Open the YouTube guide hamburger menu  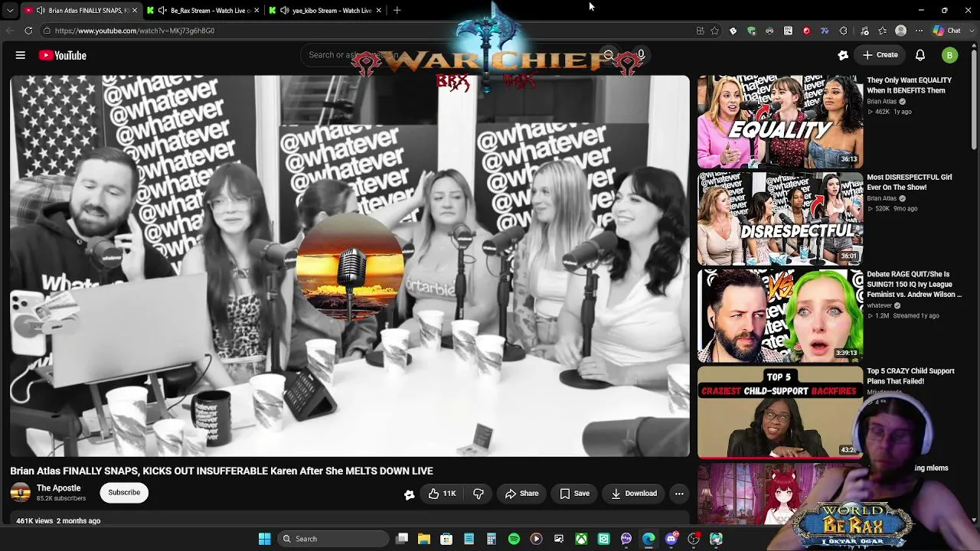pyautogui.click(x=21, y=55)
